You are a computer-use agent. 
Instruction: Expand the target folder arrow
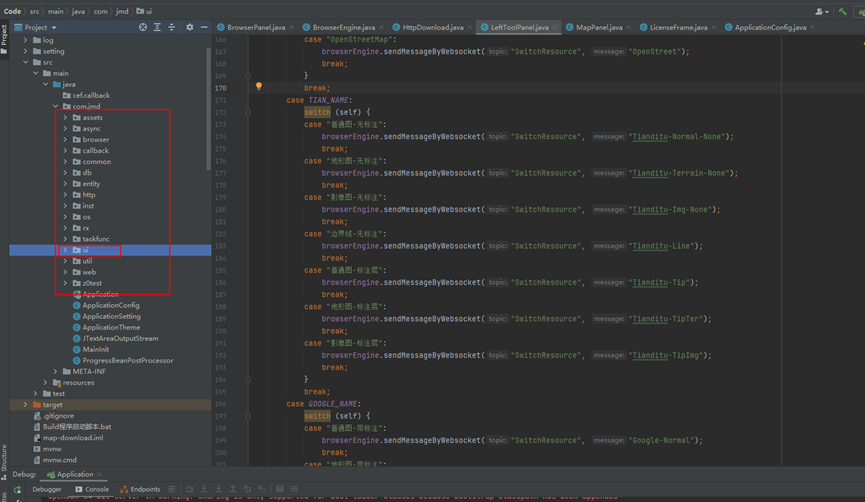coord(25,404)
